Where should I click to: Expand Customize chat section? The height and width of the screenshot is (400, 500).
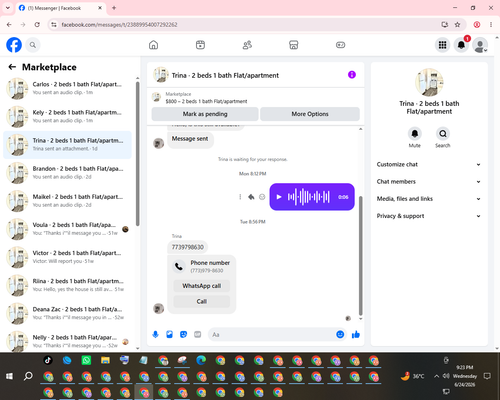point(429,164)
